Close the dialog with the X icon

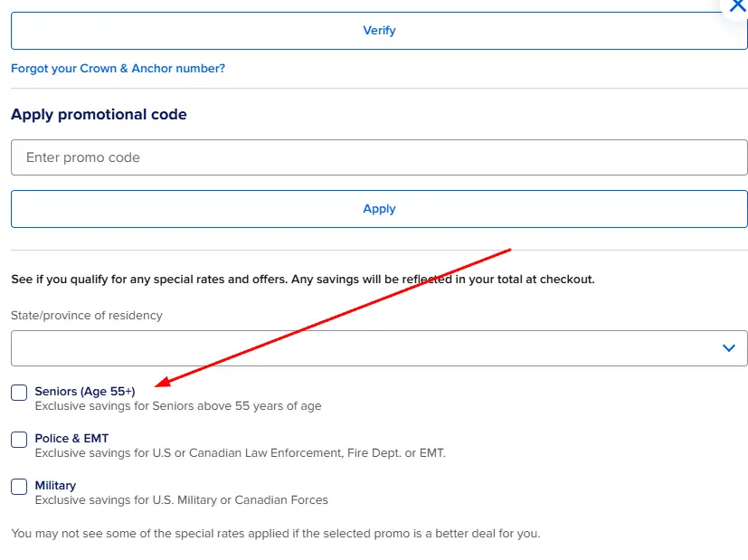736,5
